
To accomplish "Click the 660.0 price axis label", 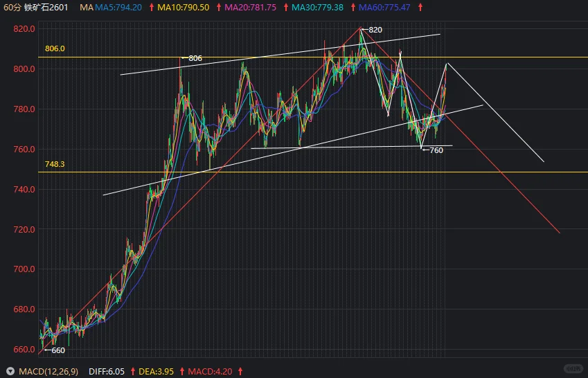I will [24, 350].
